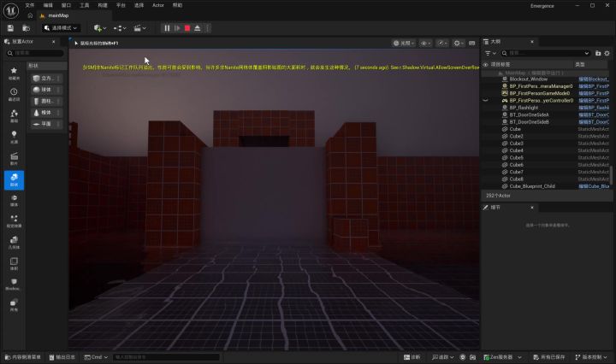Open the Actor menu
This screenshot has height=364, width=616.
(x=158, y=5)
